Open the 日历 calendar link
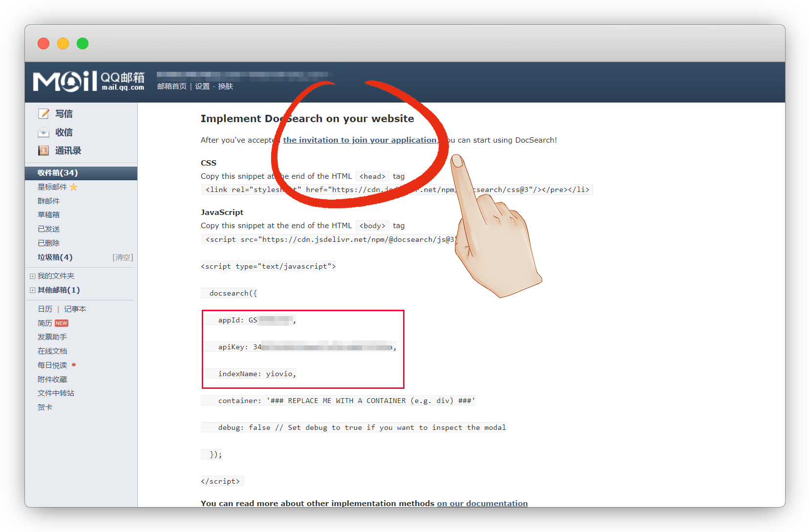 click(x=45, y=309)
